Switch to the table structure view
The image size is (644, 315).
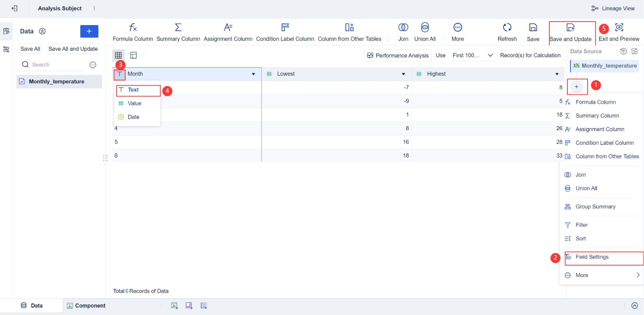pyautogui.click(x=133, y=55)
